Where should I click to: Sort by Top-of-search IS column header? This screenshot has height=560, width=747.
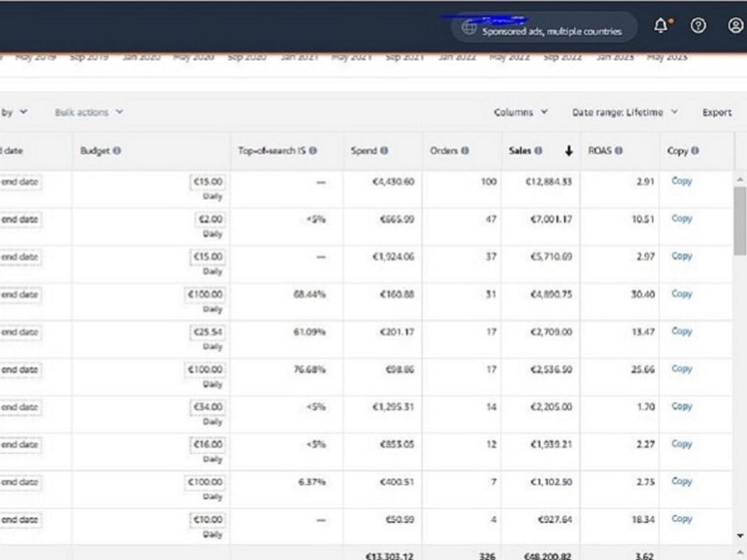tap(272, 151)
